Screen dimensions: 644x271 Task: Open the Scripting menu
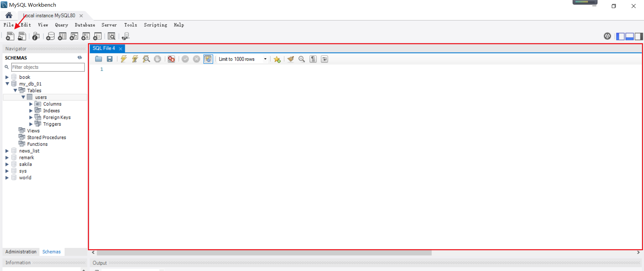155,25
